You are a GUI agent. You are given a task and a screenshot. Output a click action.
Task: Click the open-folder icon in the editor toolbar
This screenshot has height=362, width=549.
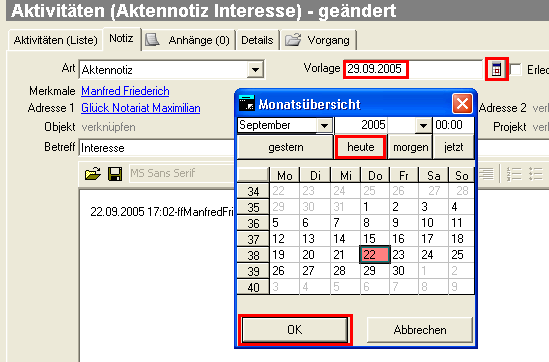click(x=93, y=173)
